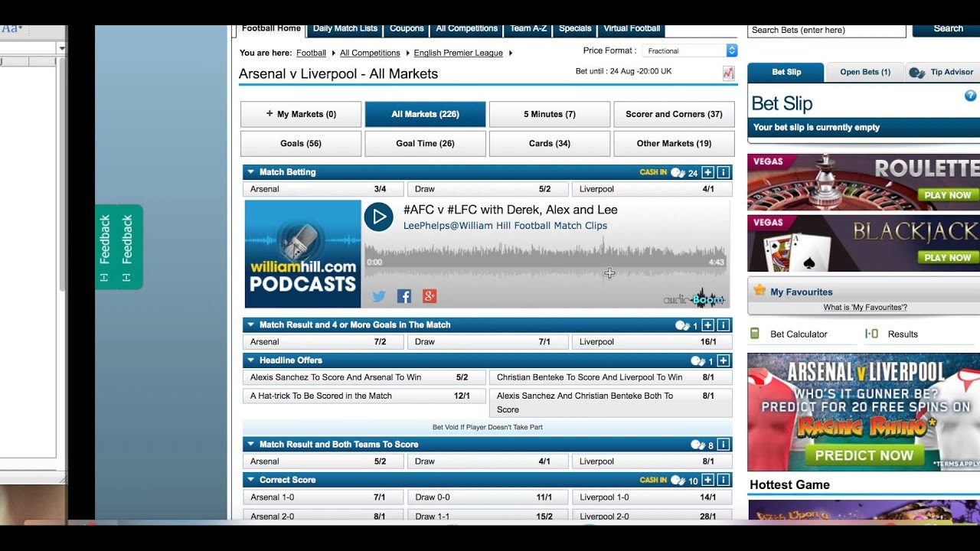This screenshot has height=551, width=980.
Task: Open the Specials tab
Action: (x=575, y=28)
